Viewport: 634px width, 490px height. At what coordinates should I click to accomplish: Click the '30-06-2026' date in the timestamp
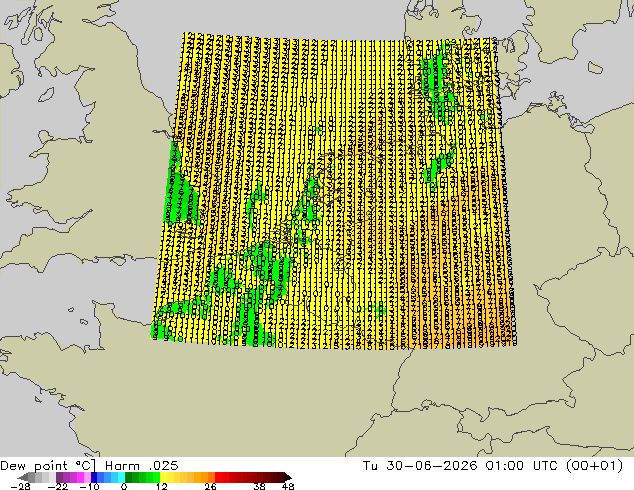pos(431,466)
